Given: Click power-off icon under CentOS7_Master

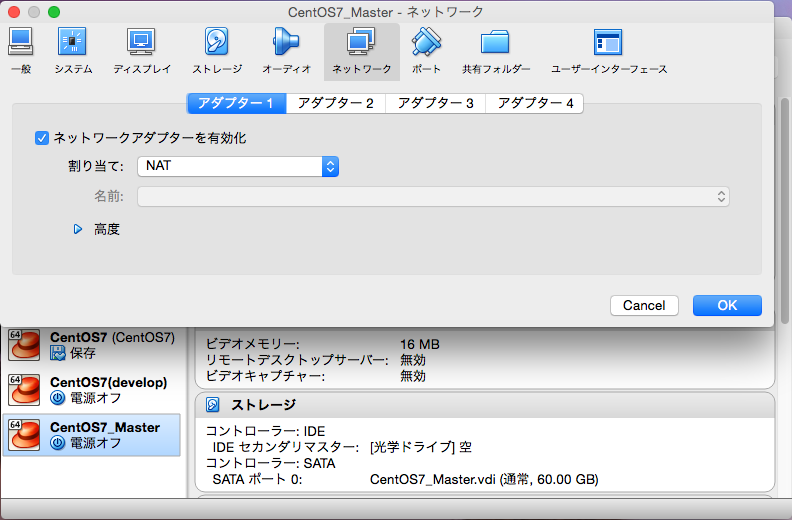Looking at the screenshot, I should pos(58,443).
